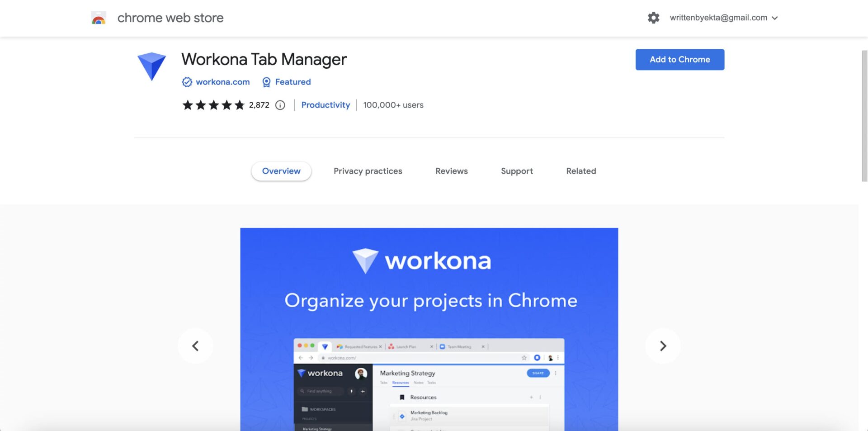Screen dimensions: 868x431
Task: Click the verified badge icon beside workona.com
Action: click(187, 82)
